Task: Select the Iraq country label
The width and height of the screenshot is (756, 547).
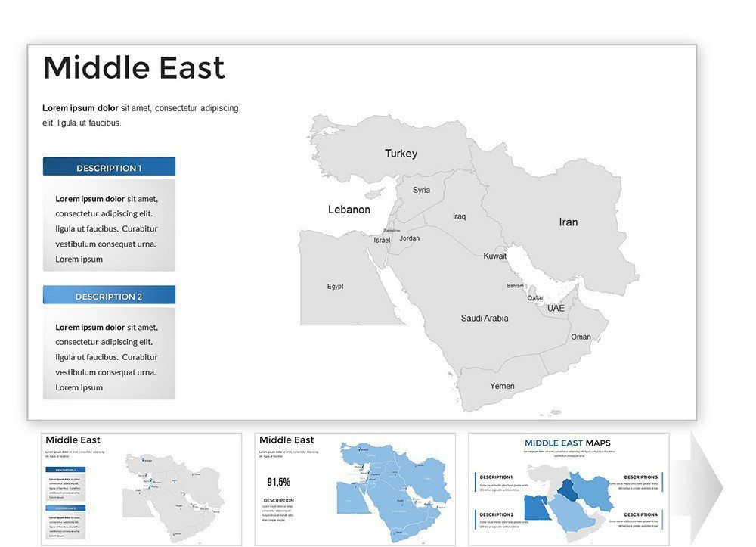Action: [x=458, y=216]
